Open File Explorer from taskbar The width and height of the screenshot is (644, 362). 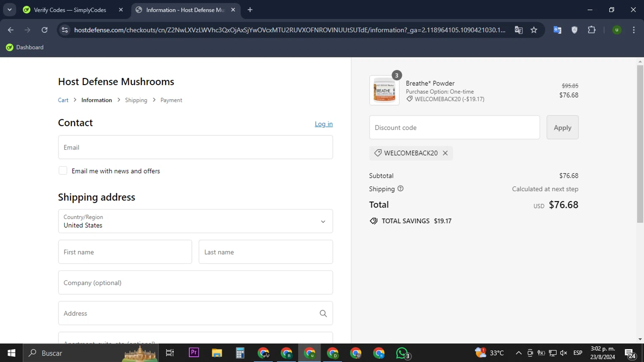tap(217, 353)
